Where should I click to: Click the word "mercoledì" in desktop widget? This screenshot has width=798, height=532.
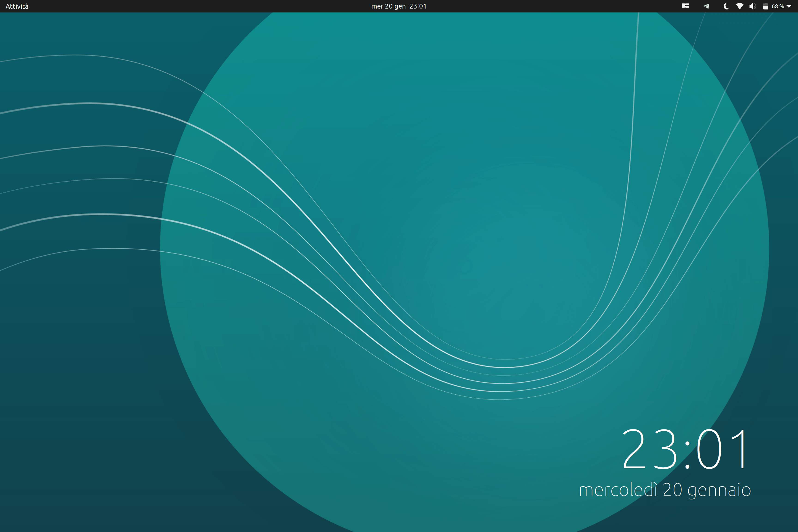tap(618, 490)
